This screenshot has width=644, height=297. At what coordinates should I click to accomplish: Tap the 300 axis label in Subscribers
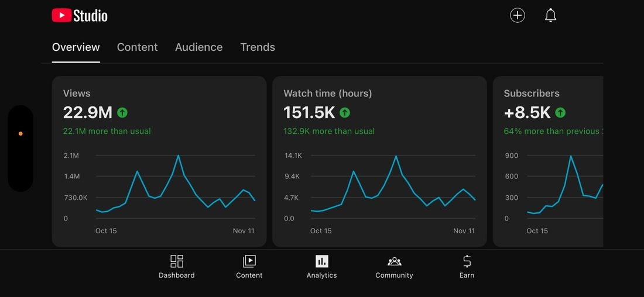(x=511, y=198)
